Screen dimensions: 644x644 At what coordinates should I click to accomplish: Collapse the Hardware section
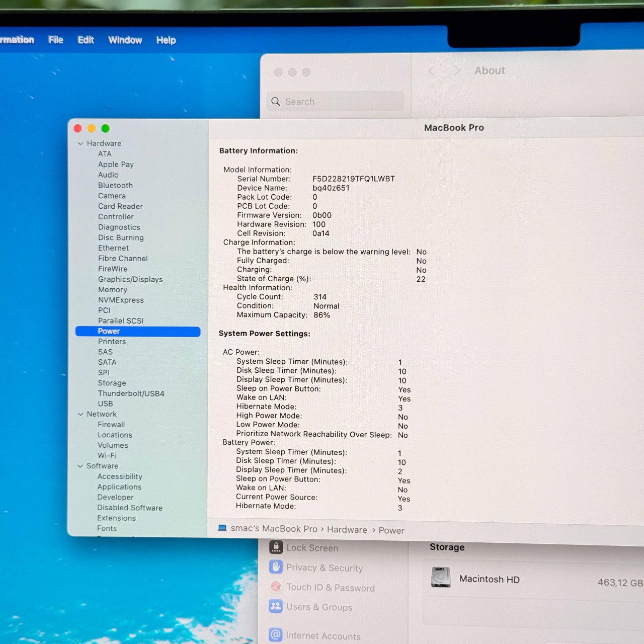tap(81, 143)
